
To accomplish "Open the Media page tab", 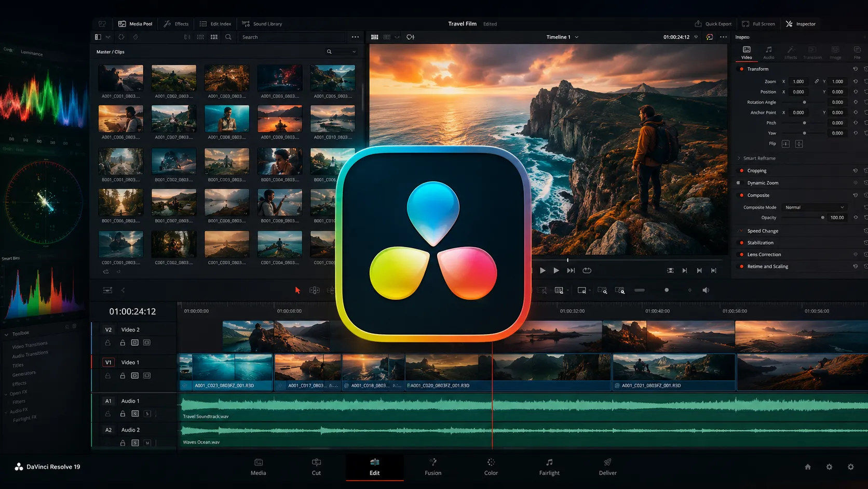I will [258, 467].
